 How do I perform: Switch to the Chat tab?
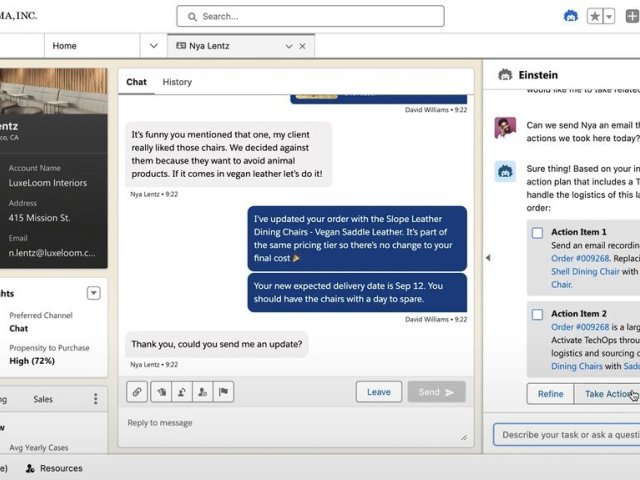[136, 82]
